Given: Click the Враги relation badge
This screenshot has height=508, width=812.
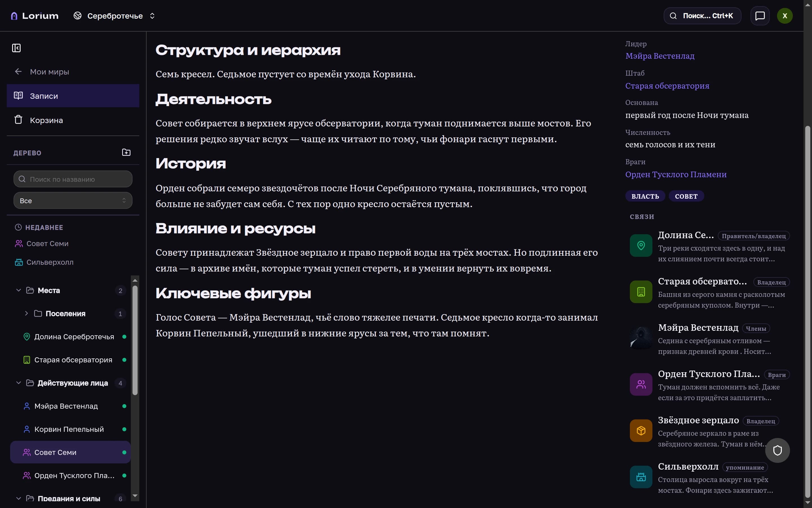Looking at the screenshot, I should coord(776,375).
